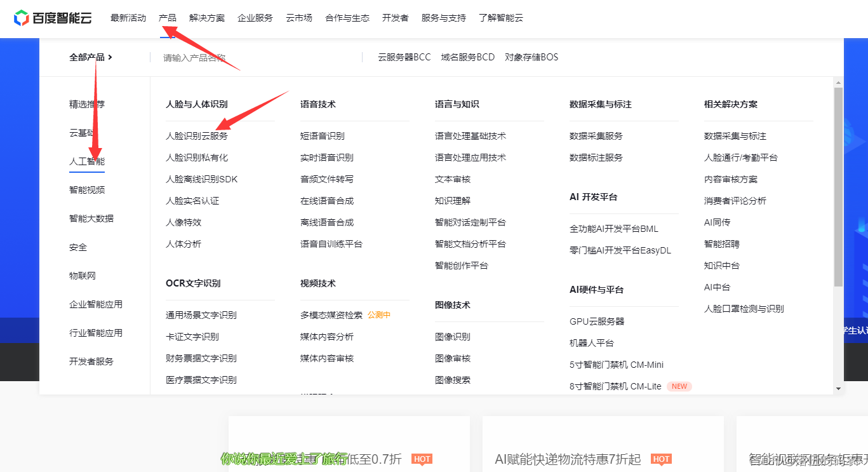This screenshot has width=868, height=472.
Task: Open 8寸智能门禁机 CM-Lite link
Action: (615, 386)
